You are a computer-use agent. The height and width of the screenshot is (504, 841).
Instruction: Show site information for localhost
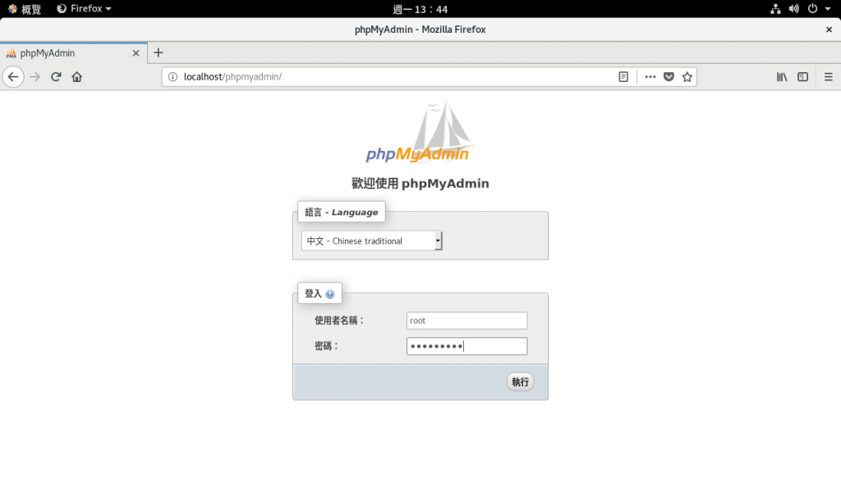(x=172, y=76)
